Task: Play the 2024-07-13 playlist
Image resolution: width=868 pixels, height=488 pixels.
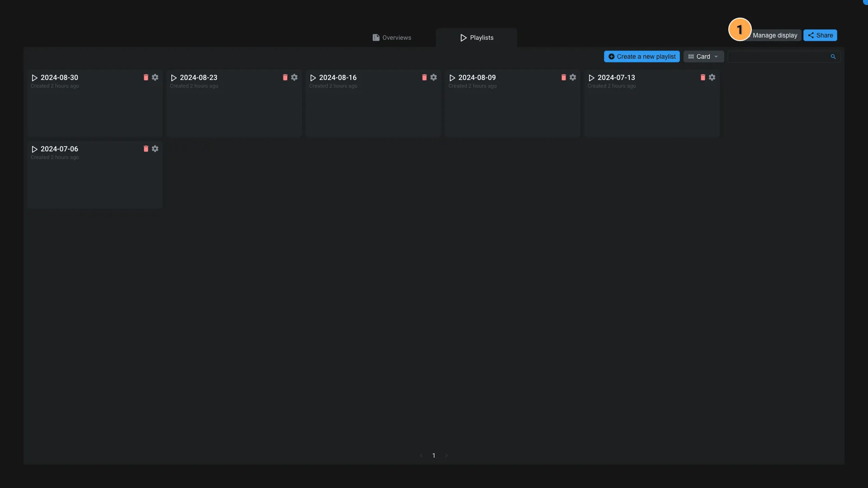Action: click(591, 78)
